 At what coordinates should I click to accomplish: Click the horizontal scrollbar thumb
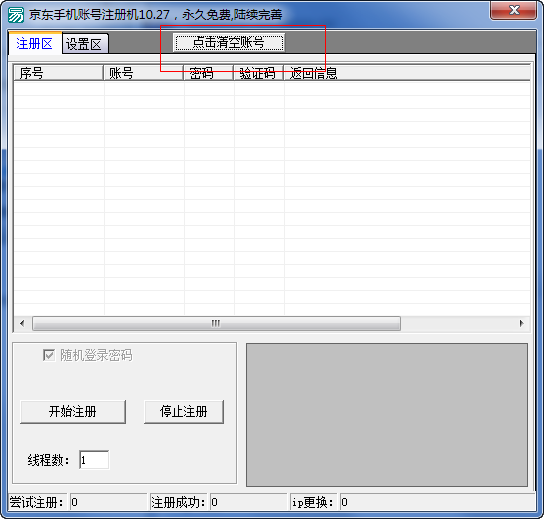coord(216,323)
